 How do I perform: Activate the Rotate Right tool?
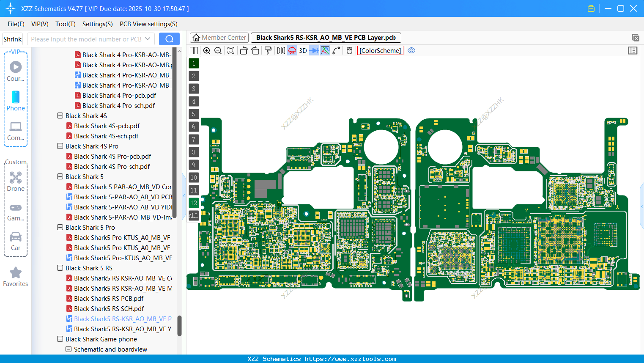pos(255,50)
